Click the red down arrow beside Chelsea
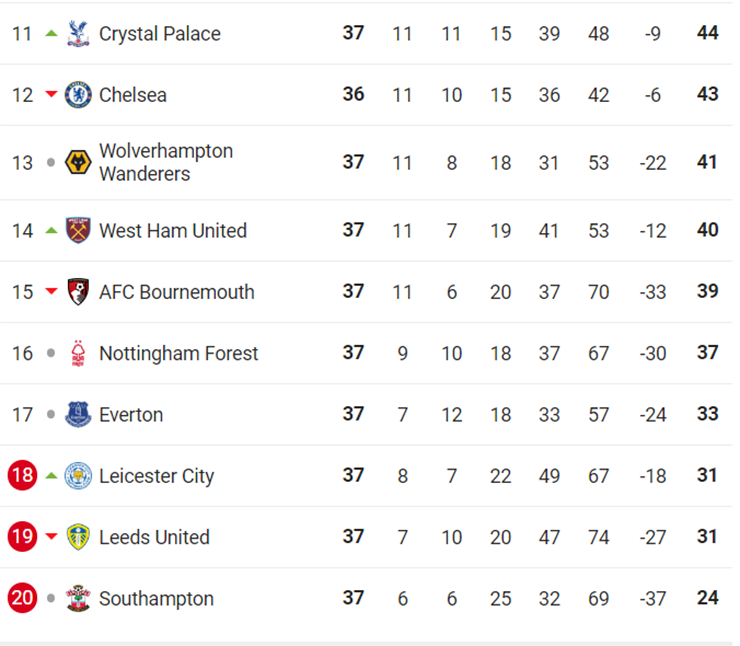Viewport: 740px width, 646px height. [x=51, y=95]
